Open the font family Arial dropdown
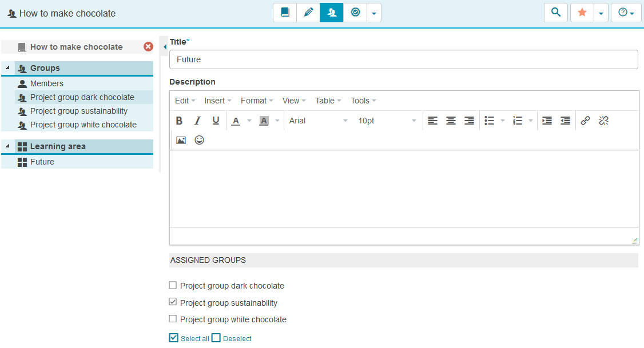The height and width of the screenshot is (348, 644). tap(318, 121)
